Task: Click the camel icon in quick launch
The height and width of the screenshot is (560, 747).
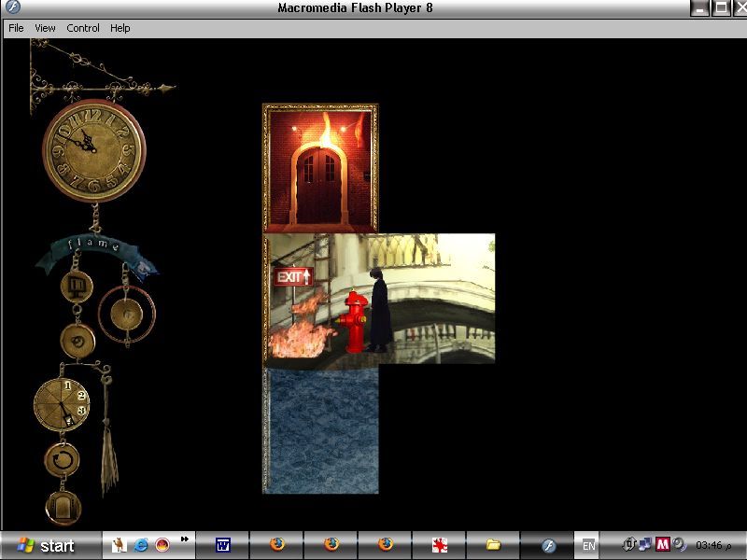Action: pyautogui.click(x=120, y=544)
